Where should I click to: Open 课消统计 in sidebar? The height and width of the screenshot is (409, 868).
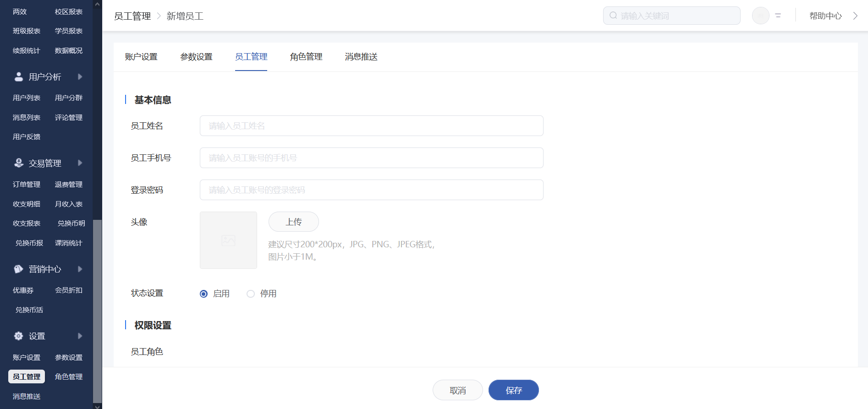(x=69, y=243)
